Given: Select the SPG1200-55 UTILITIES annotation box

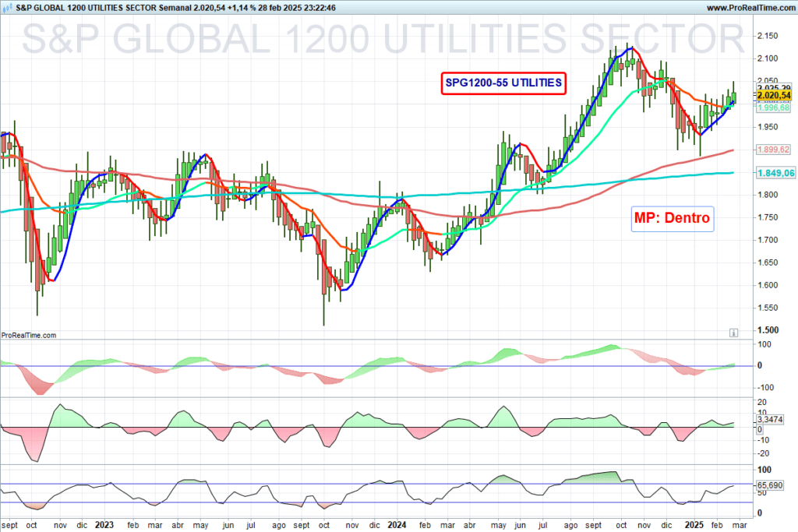Looking at the screenshot, I should coord(503,83).
